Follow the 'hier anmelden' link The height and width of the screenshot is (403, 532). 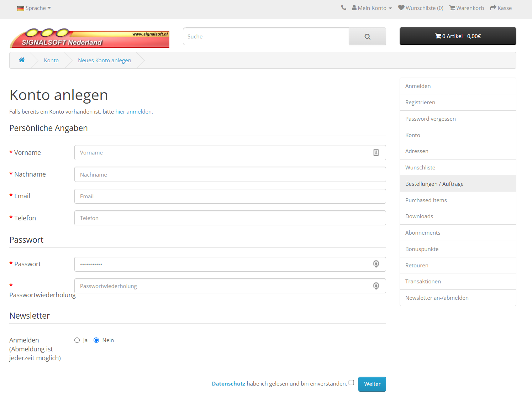(133, 112)
